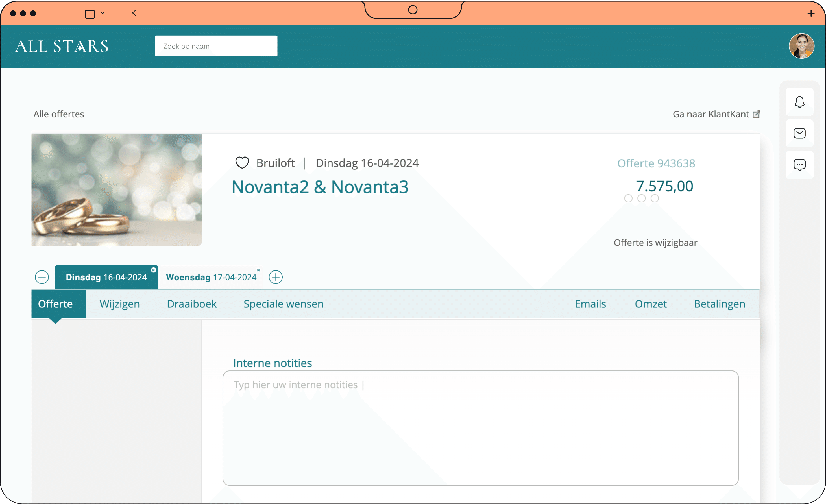This screenshot has width=826, height=504.
Task: Switch to the Draaiboek tab
Action: pos(191,304)
